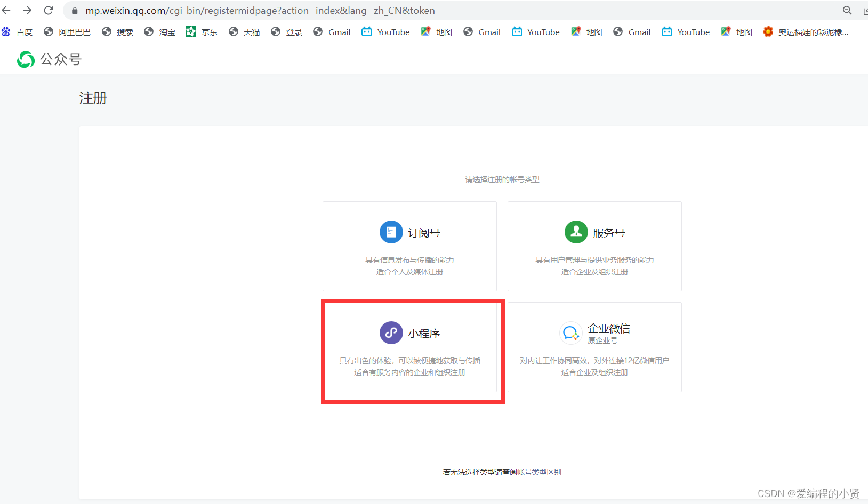
Task: Open the 淘宝 bookmark
Action: [160, 32]
